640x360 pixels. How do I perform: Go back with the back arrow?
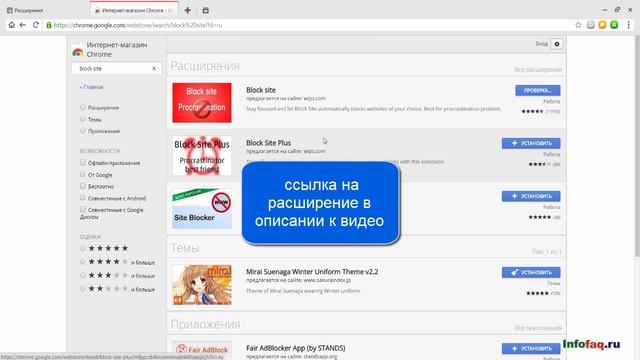pos(23,25)
